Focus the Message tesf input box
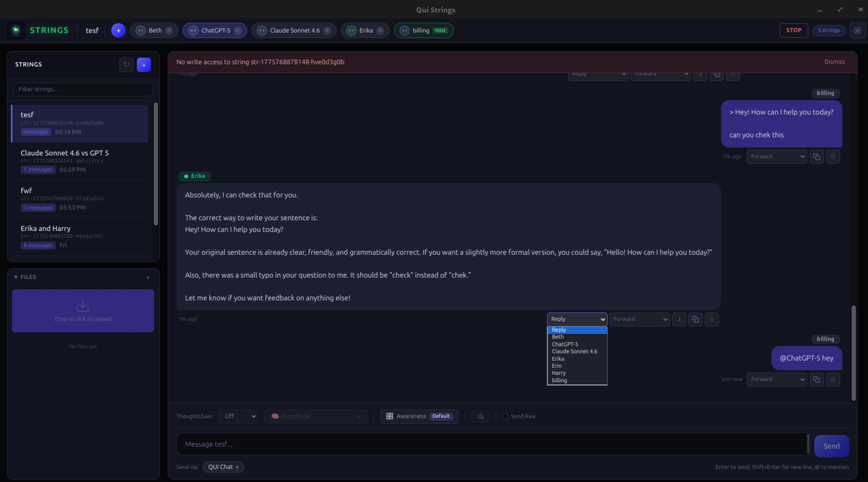 coord(492,444)
